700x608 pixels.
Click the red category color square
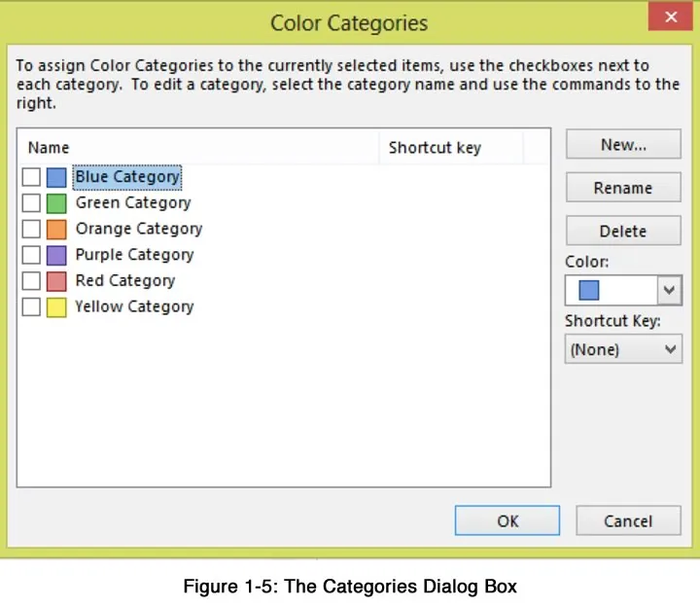[56, 281]
